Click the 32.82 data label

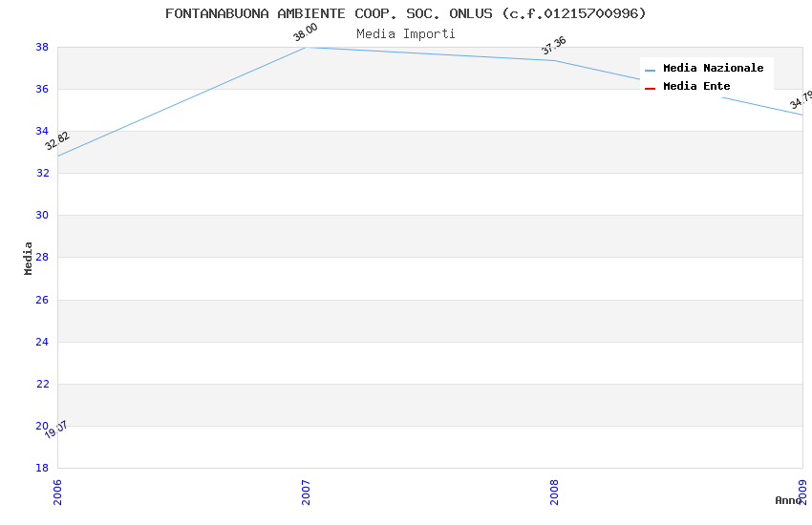tap(57, 140)
